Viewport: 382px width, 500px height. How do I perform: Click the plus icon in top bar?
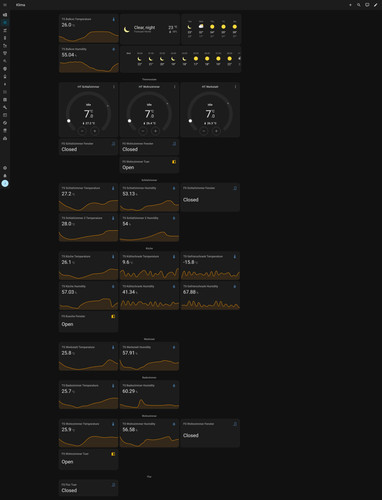point(350,5)
